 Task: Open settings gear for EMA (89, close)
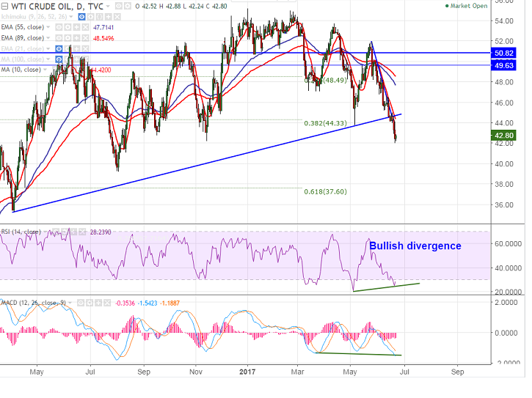pos(68,38)
